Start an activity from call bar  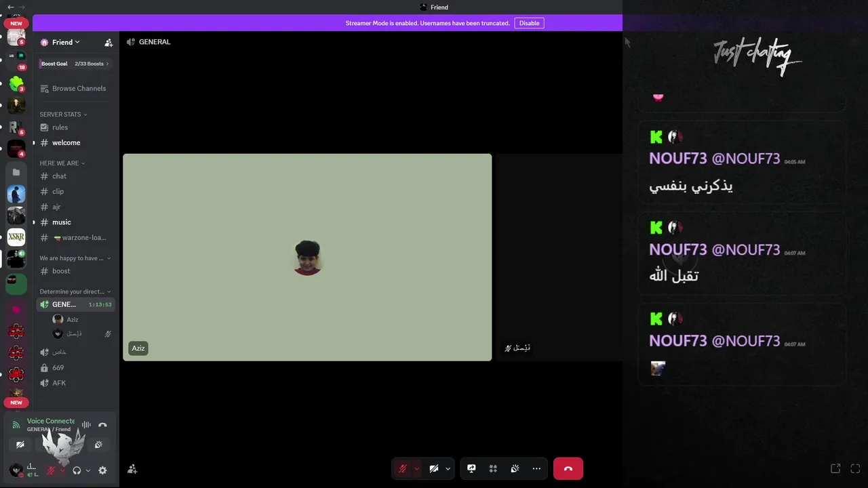click(493, 468)
